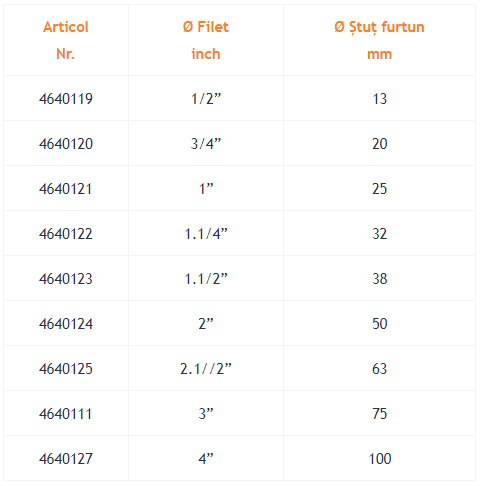The image size is (488, 486).
Task: Select article number 4640123 cell
Action: point(66,279)
